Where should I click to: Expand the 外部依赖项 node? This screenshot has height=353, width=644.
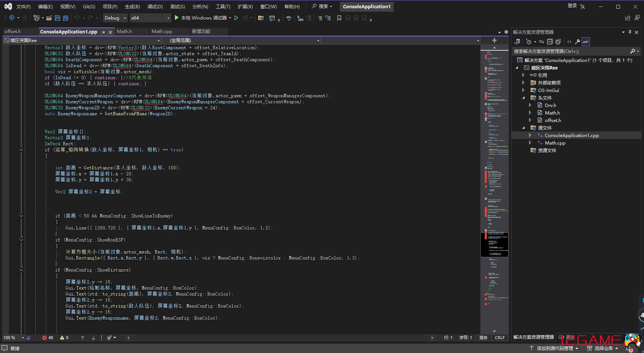click(524, 83)
